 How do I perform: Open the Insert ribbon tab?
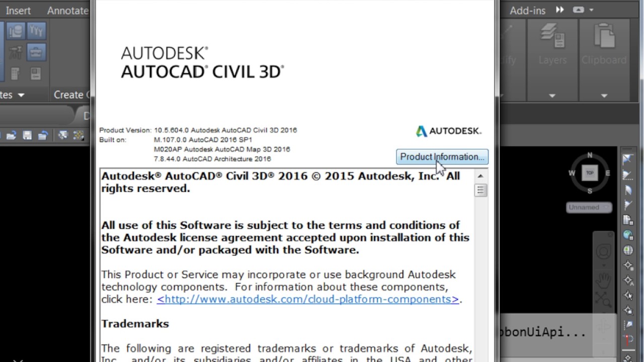(18, 10)
